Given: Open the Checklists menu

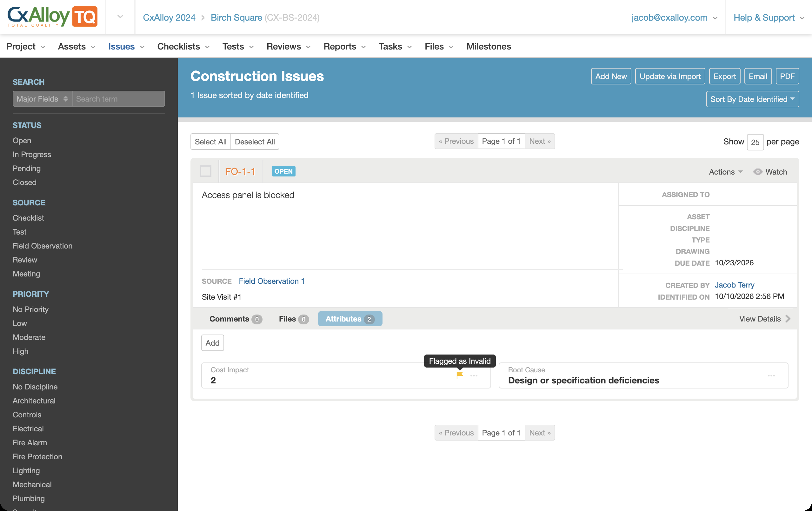Looking at the screenshot, I should tap(183, 46).
